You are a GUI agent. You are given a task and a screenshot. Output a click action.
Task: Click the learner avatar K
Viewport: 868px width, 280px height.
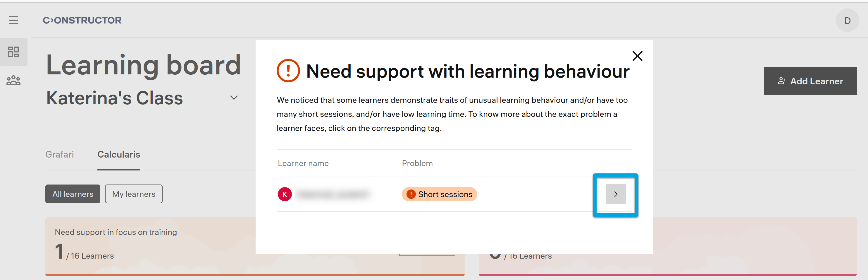click(x=285, y=194)
